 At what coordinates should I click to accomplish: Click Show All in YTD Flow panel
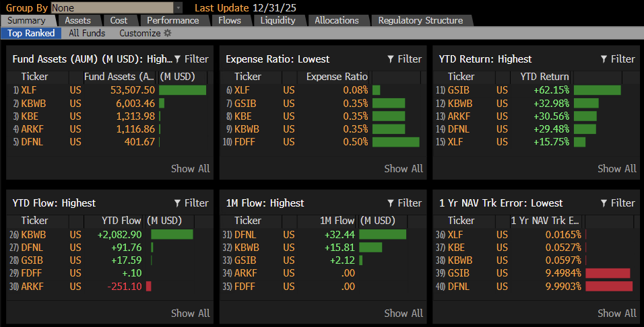click(x=190, y=313)
